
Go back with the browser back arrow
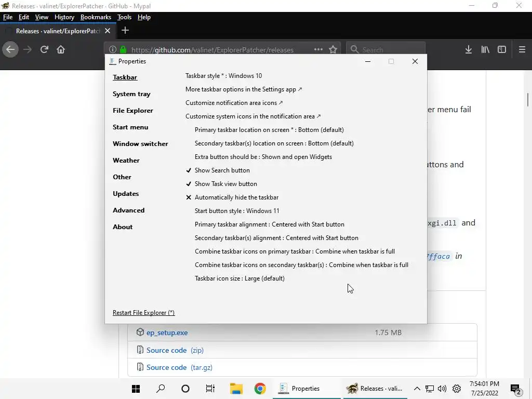(x=10, y=49)
